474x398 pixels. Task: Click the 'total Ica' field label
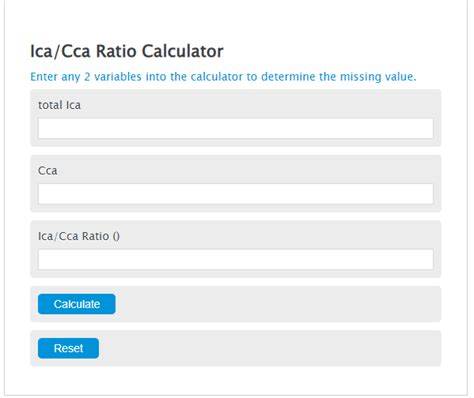pos(59,105)
